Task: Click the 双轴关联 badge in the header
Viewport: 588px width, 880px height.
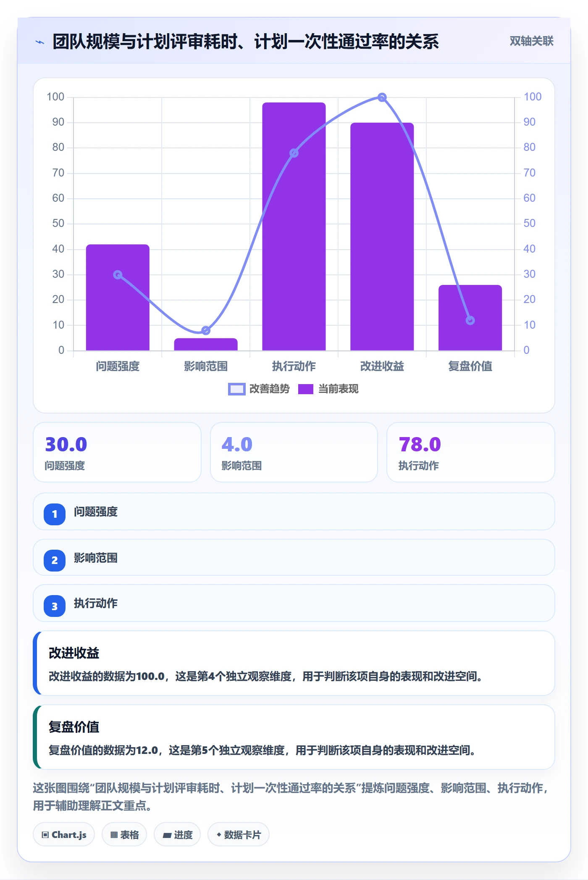Action: (x=531, y=41)
